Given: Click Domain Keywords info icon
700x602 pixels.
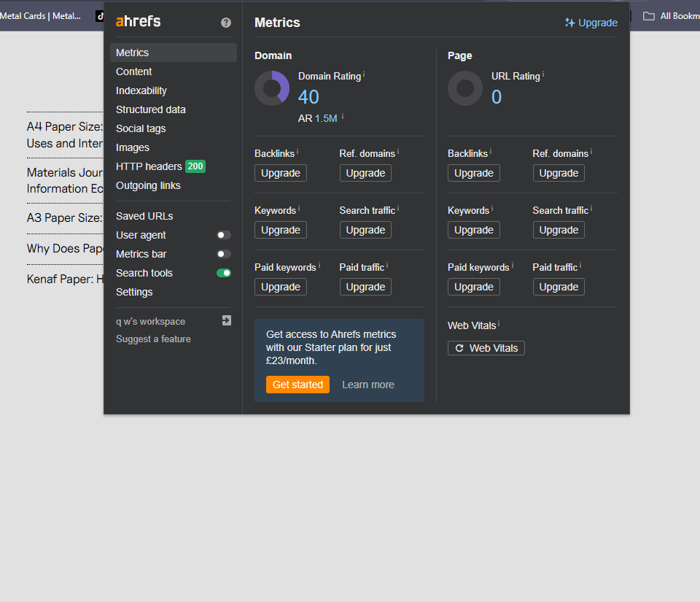Looking at the screenshot, I should click(x=299, y=208).
